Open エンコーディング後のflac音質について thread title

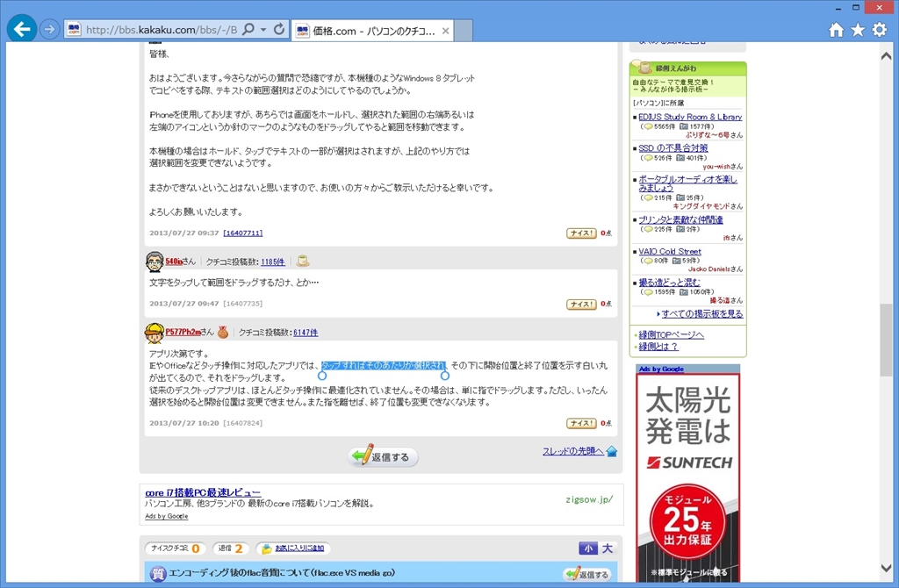(282, 573)
